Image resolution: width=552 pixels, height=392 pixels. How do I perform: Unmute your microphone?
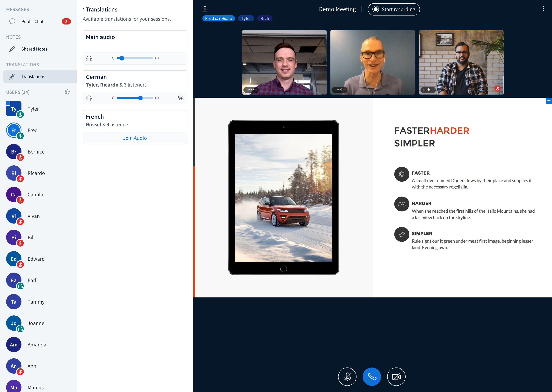click(x=347, y=376)
